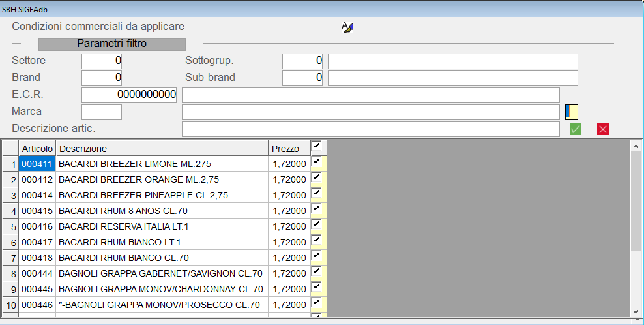The height and width of the screenshot is (325, 644).
Task: Click the Articolo column header
Action: click(37, 149)
